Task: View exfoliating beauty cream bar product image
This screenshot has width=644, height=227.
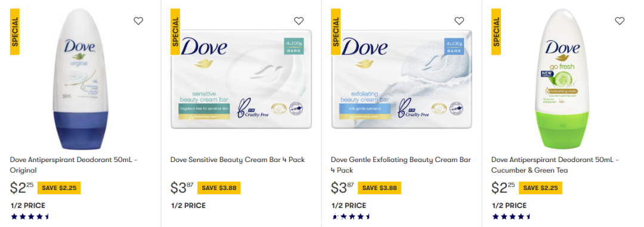Action: [x=401, y=80]
